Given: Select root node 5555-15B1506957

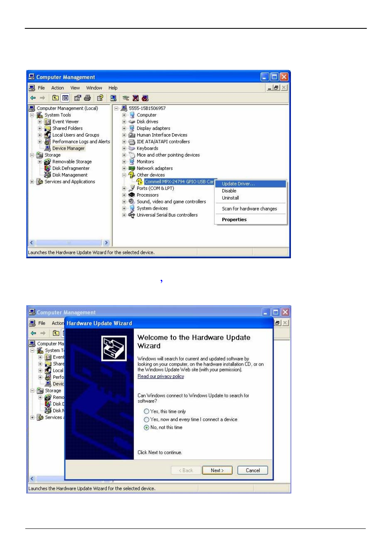Looking at the screenshot, I should [x=147, y=108].
